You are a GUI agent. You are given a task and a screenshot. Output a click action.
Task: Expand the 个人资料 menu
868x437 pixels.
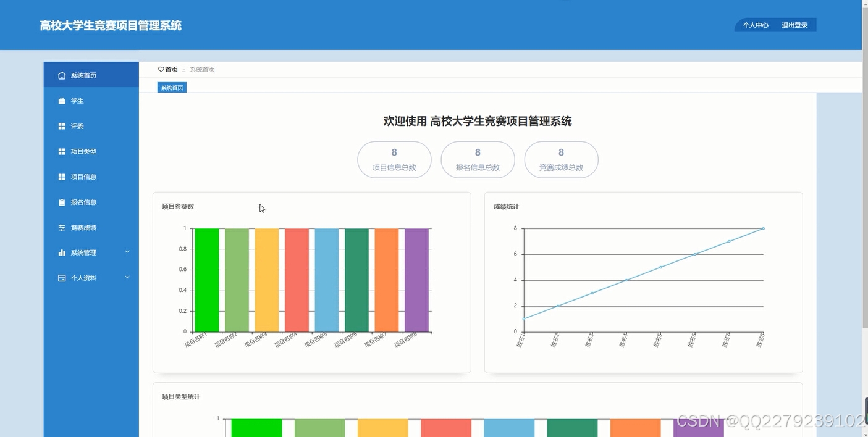coord(91,277)
